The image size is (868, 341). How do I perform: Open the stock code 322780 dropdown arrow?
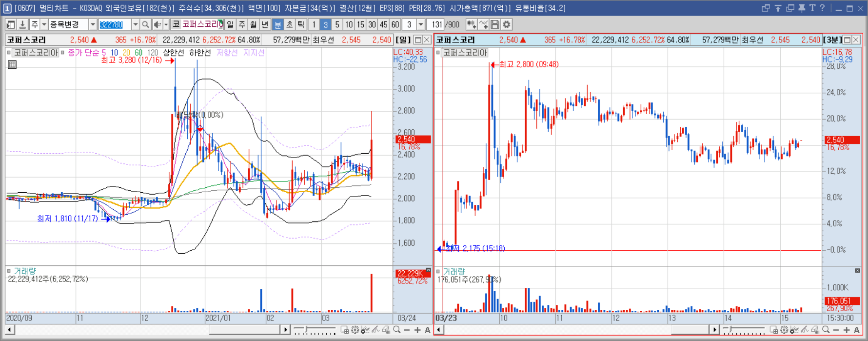tap(136, 24)
